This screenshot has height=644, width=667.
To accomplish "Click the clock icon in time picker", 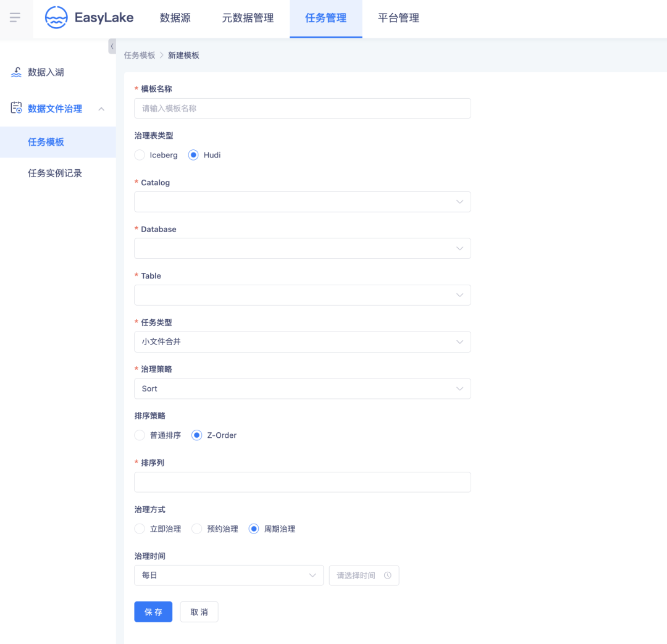I will pos(387,575).
